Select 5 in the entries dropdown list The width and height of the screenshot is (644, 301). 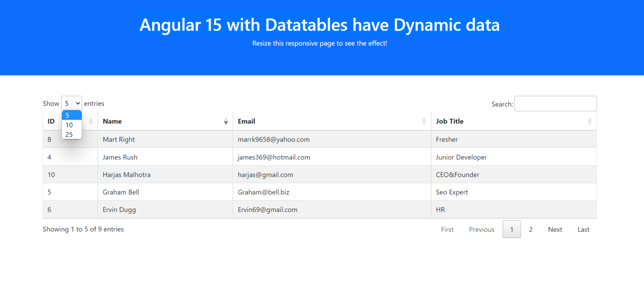click(72, 115)
